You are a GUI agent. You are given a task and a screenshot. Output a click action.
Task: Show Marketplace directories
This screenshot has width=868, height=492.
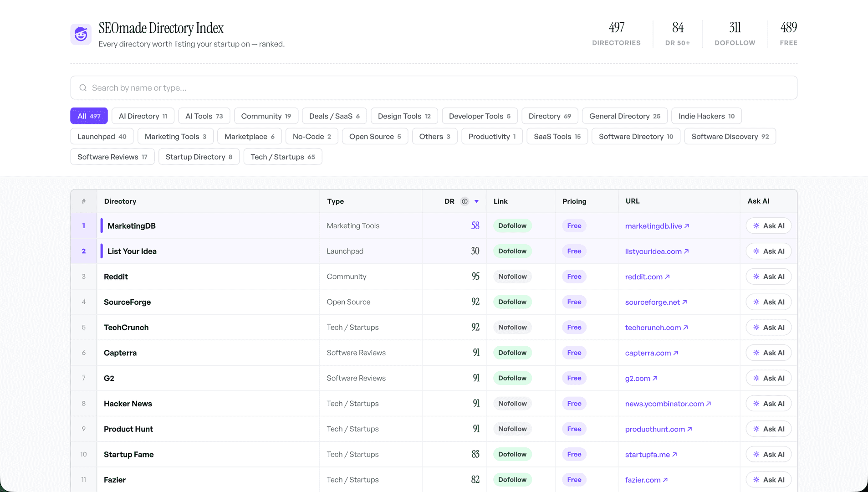tap(250, 137)
